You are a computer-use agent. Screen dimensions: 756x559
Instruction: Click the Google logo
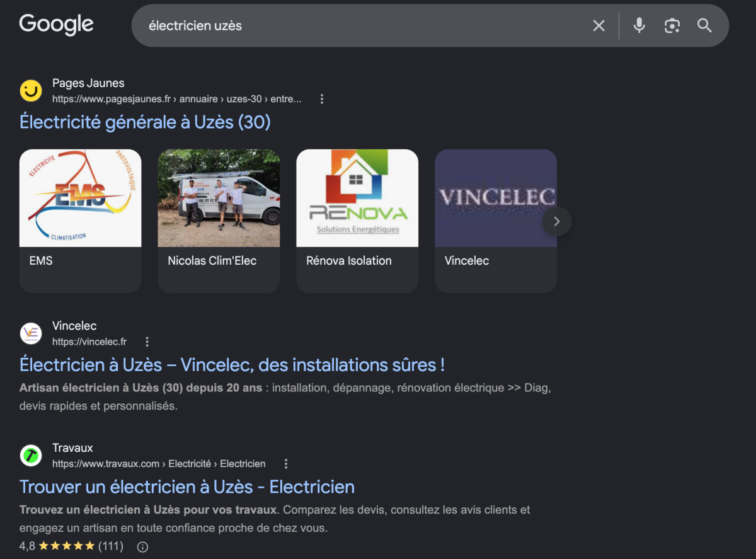56,25
